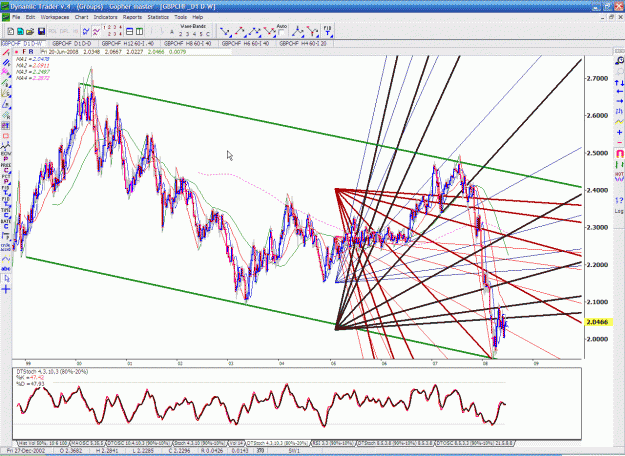Select the magenta fan lines tool
Screen dimensions: 625x456
tap(6, 73)
